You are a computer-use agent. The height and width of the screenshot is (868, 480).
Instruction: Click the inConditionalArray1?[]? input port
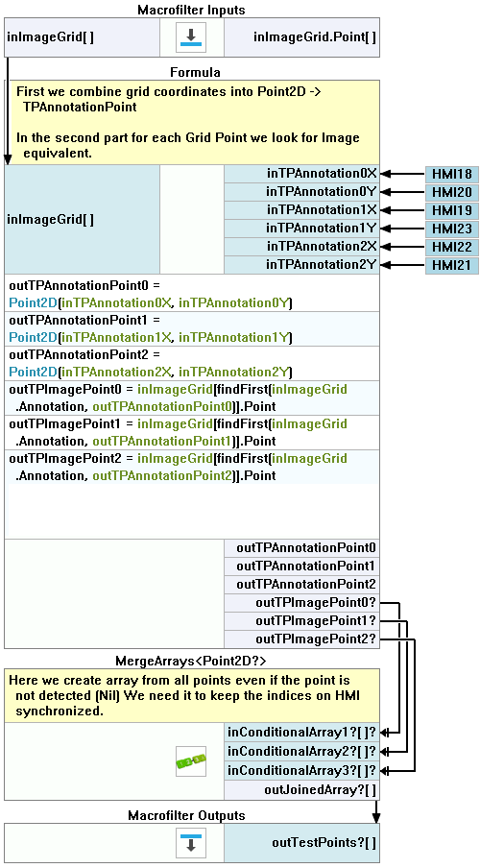click(x=301, y=732)
